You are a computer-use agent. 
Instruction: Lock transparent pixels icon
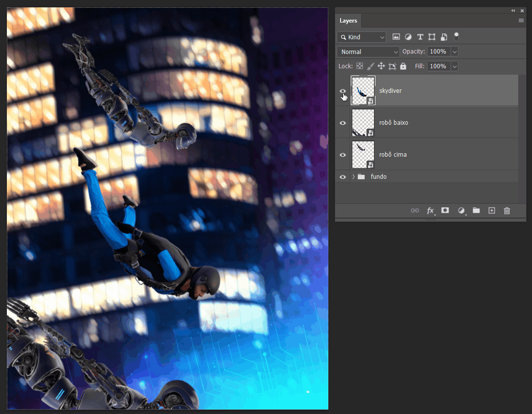coord(360,66)
